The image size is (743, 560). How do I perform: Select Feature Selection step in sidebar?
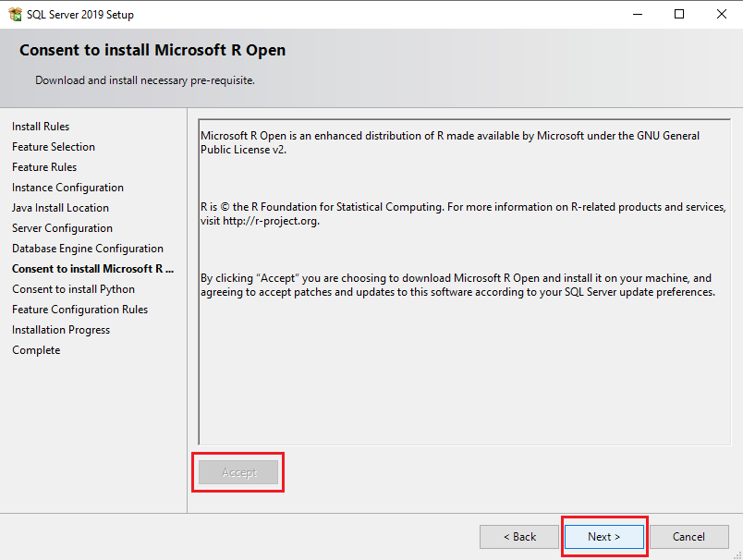point(54,147)
